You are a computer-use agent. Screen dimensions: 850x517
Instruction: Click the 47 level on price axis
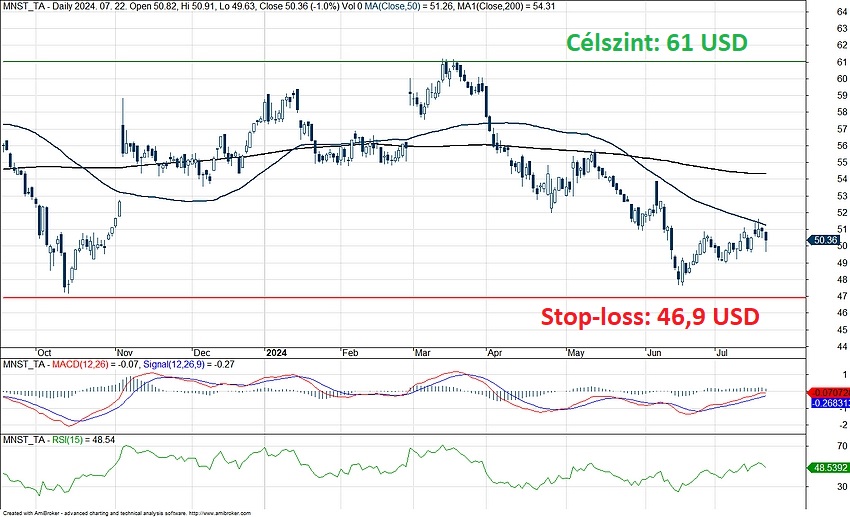pos(814,297)
